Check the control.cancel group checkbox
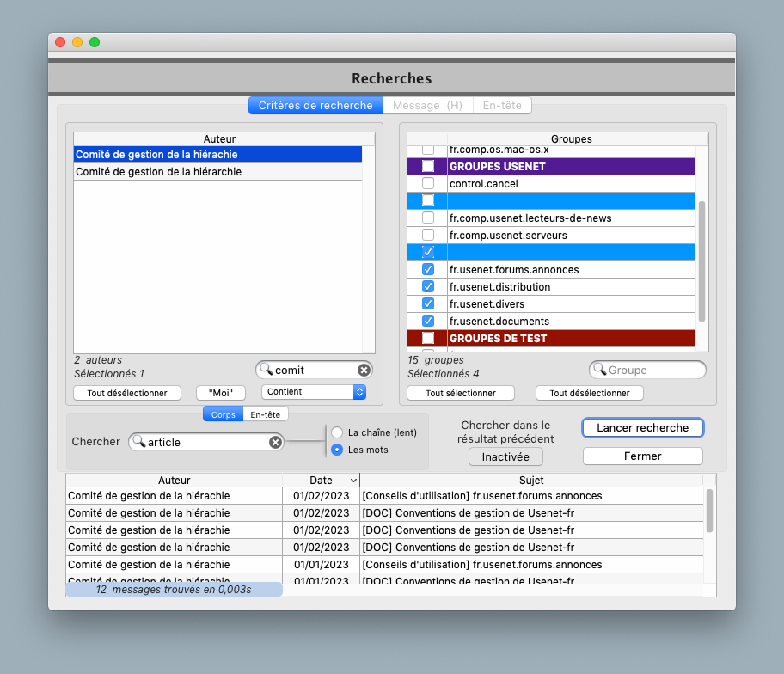This screenshot has width=784, height=674. 428,183
